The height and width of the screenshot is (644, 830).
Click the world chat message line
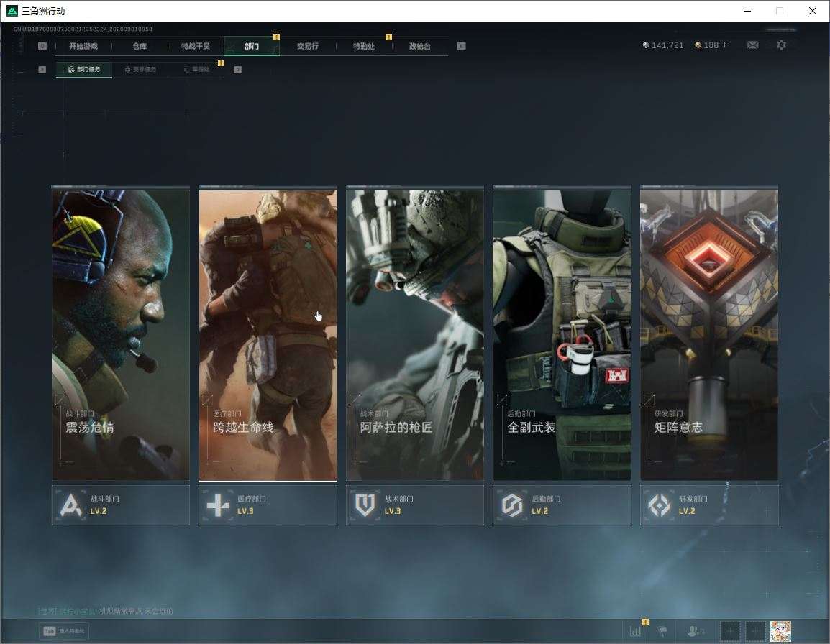click(106, 611)
